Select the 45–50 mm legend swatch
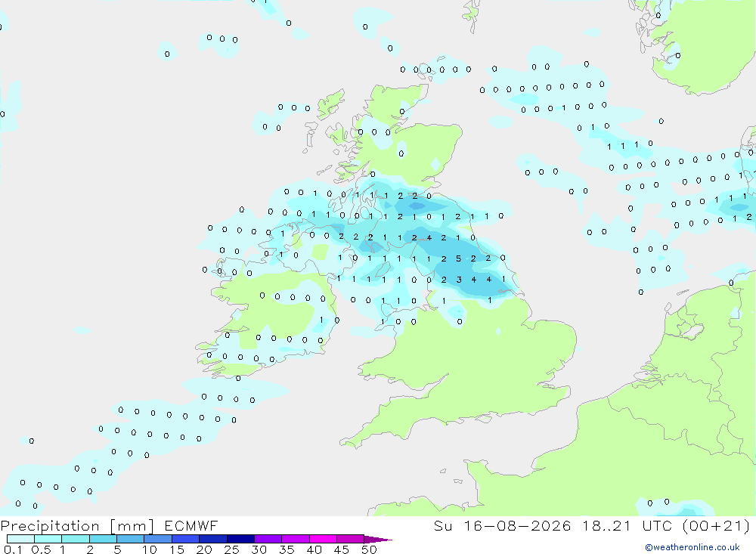 click(x=350, y=539)
